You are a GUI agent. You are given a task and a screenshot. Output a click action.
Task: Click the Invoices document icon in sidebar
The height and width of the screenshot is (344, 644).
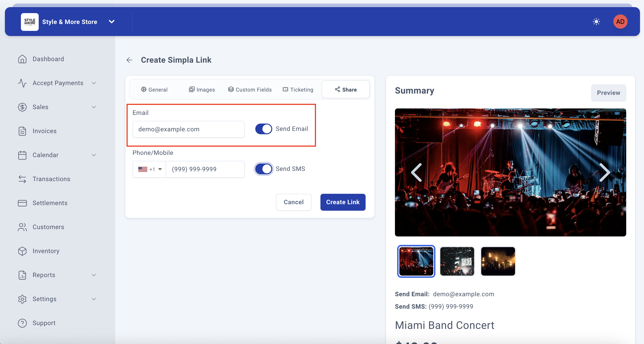(22, 131)
